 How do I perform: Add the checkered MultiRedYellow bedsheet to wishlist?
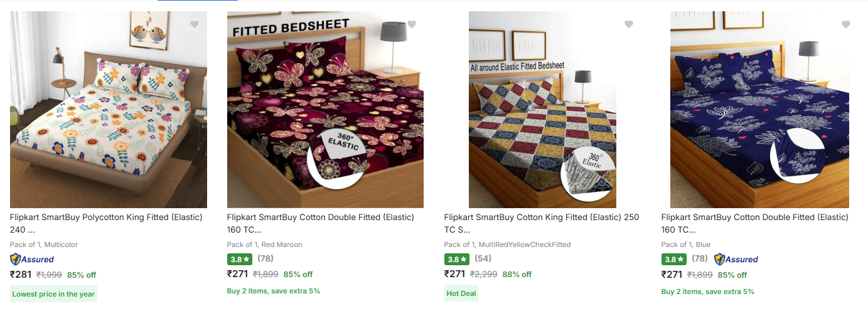[629, 24]
